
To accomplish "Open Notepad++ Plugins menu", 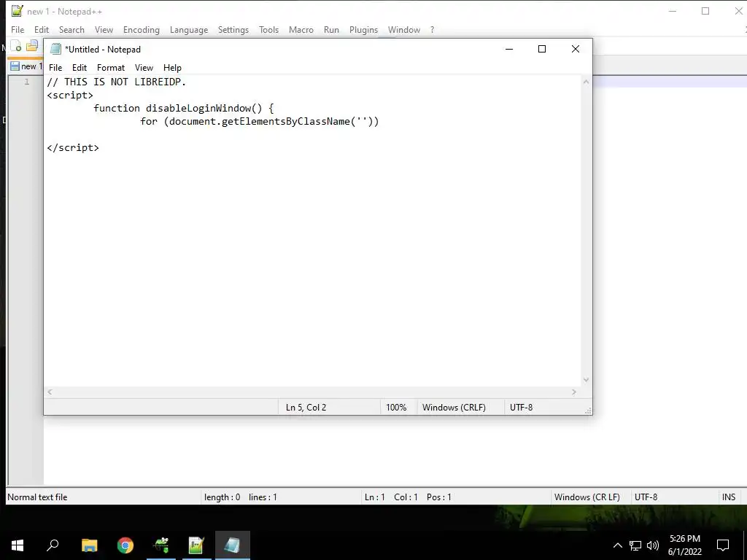I will tap(363, 29).
